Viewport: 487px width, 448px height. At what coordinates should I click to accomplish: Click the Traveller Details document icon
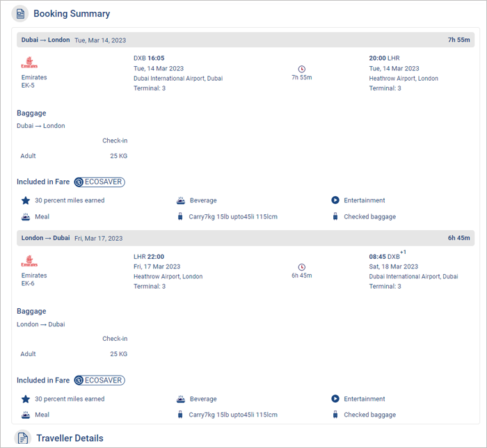pyautogui.click(x=23, y=438)
